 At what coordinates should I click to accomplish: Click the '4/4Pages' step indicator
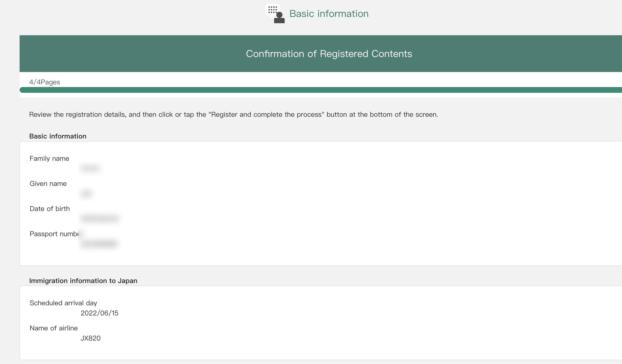(x=44, y=82)
